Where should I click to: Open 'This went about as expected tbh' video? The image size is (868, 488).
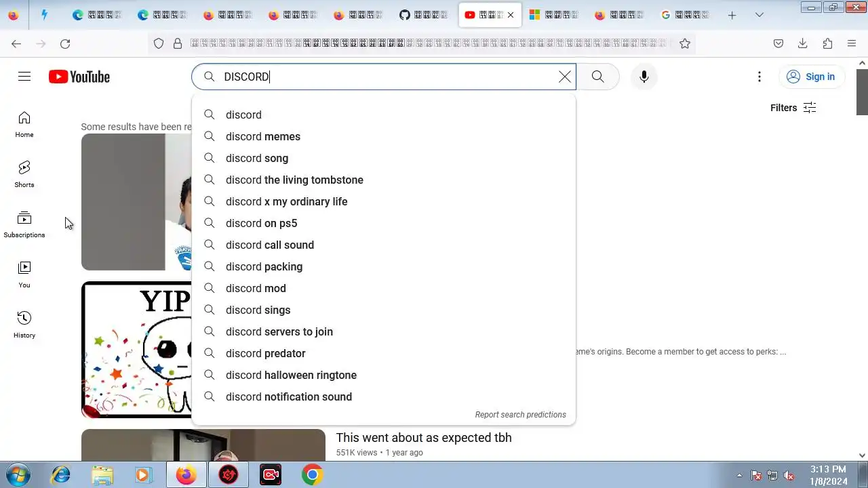(x=424, y=438)
